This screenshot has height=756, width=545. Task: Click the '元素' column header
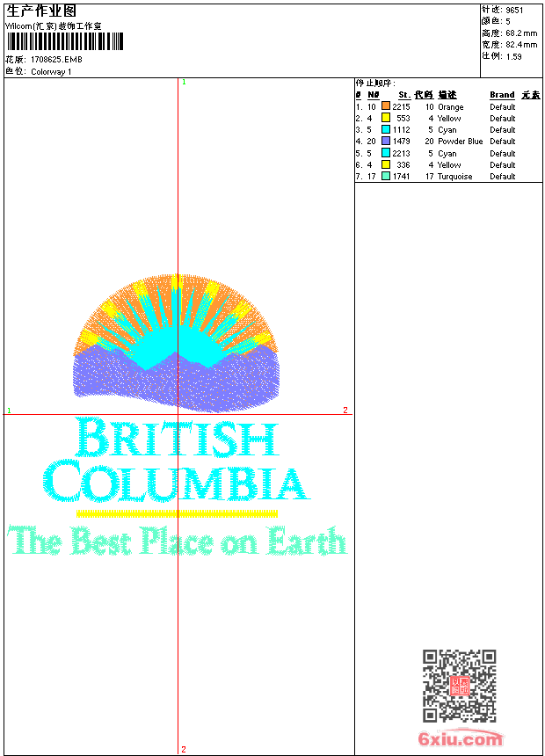pyautogui.click(x=531, y=95)
